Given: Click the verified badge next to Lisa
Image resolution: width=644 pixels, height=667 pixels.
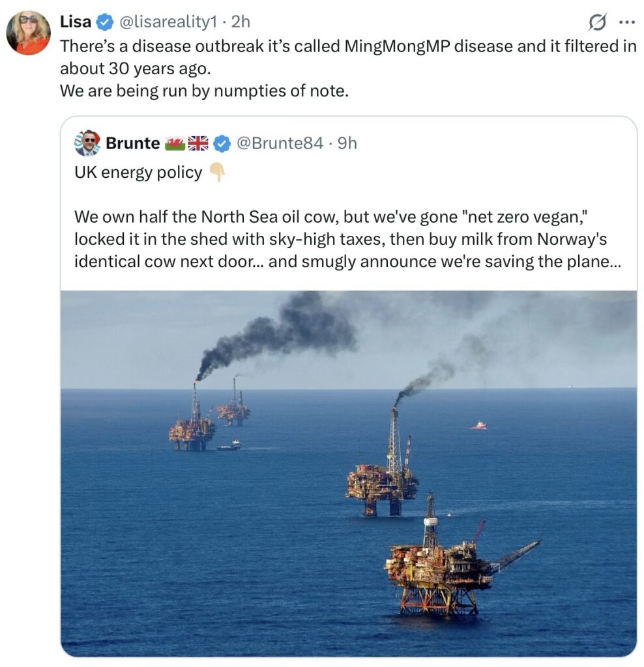Looking at the screenshot, I should (x=104, y=22).
